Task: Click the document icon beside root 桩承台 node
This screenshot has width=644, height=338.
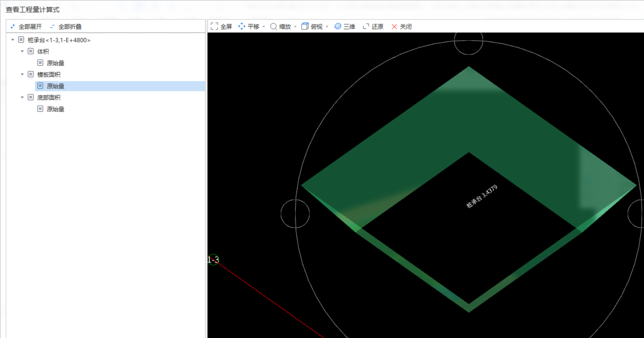Action: (x=21, y=40)
